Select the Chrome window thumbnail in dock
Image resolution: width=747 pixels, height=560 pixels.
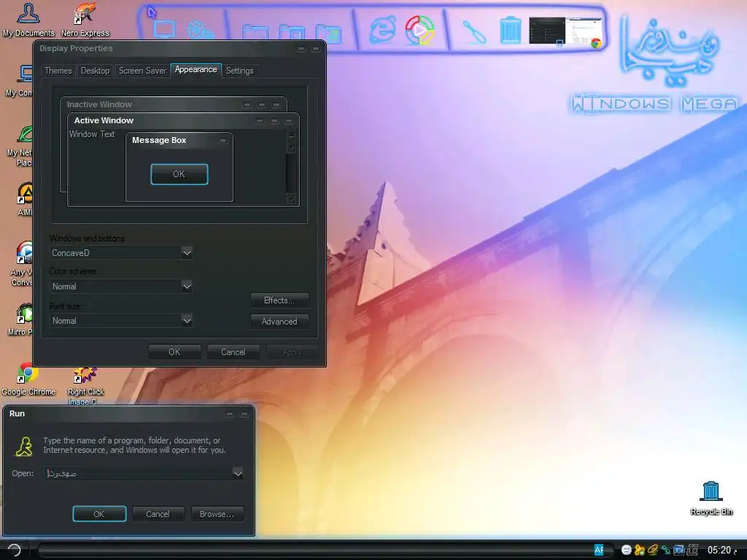pos(584,32)
